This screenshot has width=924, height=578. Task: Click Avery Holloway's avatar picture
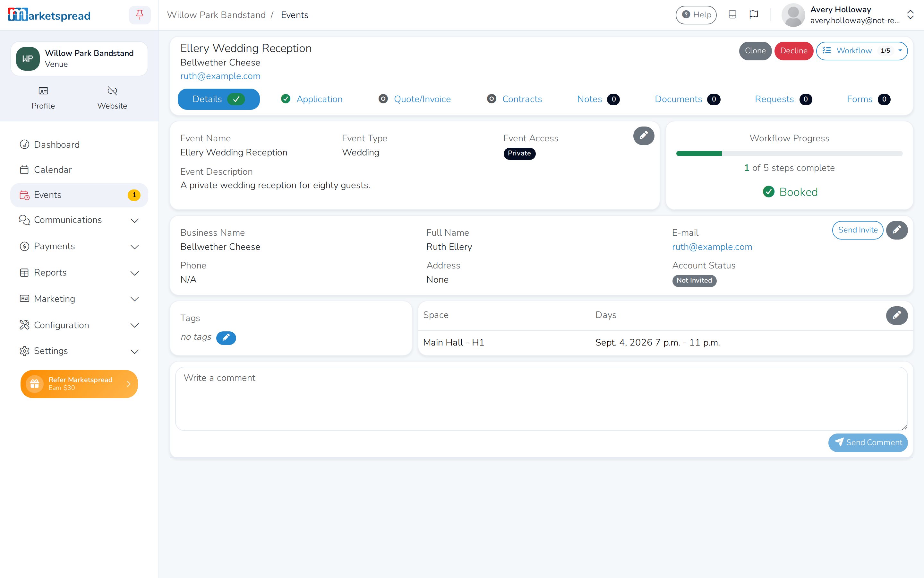pos(793,15)
